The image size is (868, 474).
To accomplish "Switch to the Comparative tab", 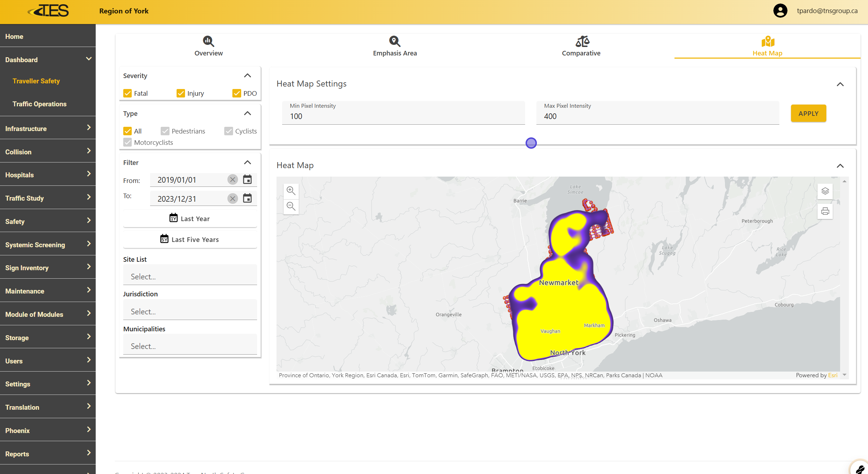I will [x=581, y=46].
